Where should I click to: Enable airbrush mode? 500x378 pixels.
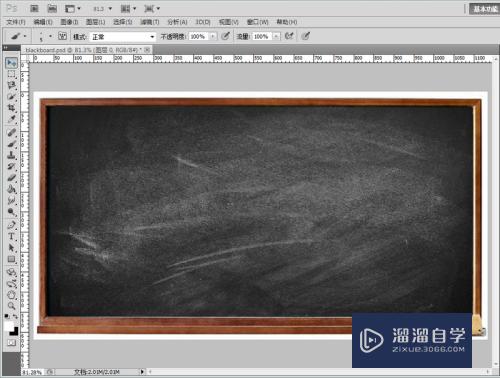click(x=289, y=36)
